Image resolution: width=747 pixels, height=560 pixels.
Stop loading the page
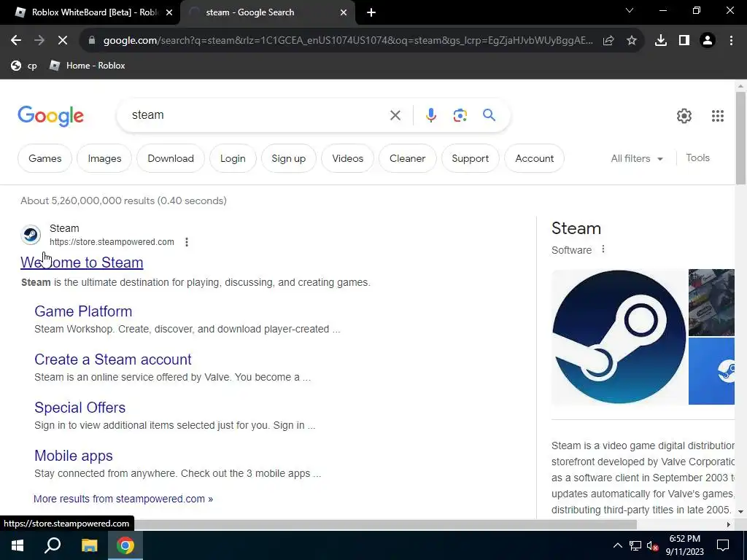pos(63,41)
